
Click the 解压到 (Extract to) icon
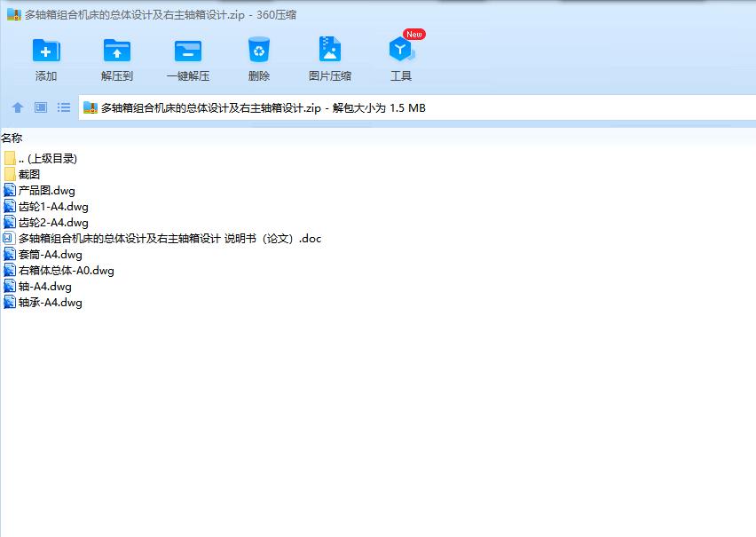[116, 51]
